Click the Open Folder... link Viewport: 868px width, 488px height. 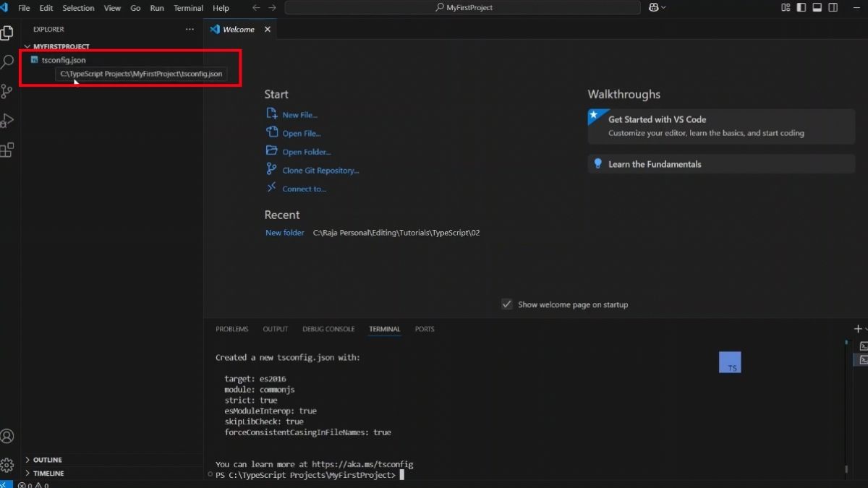307,152
